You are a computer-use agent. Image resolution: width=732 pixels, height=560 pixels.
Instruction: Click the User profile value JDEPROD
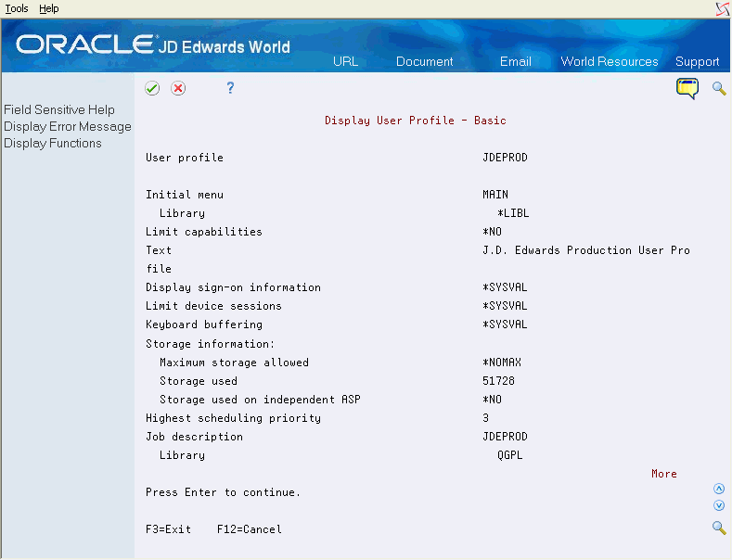click(x=505, y=158)
